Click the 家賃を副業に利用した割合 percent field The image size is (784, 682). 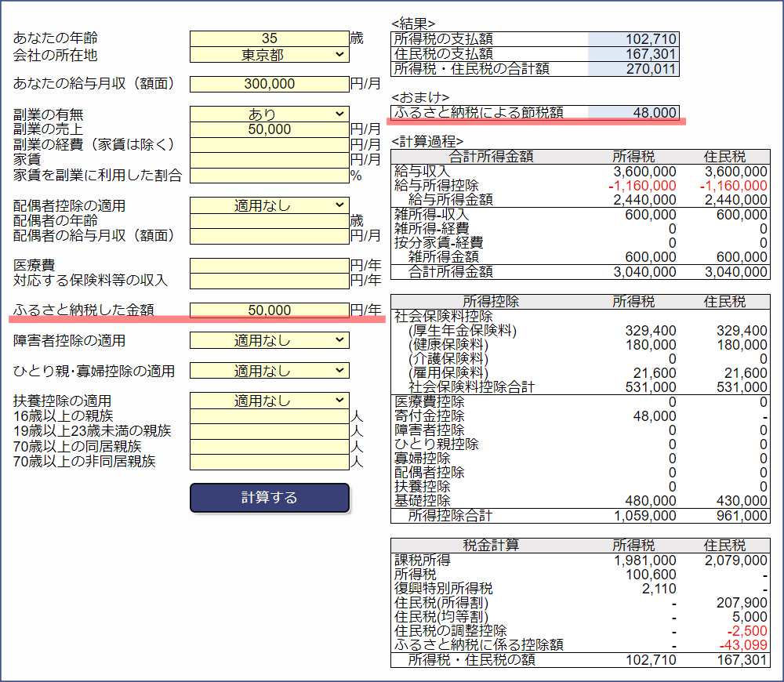click(x=270, y=176)
